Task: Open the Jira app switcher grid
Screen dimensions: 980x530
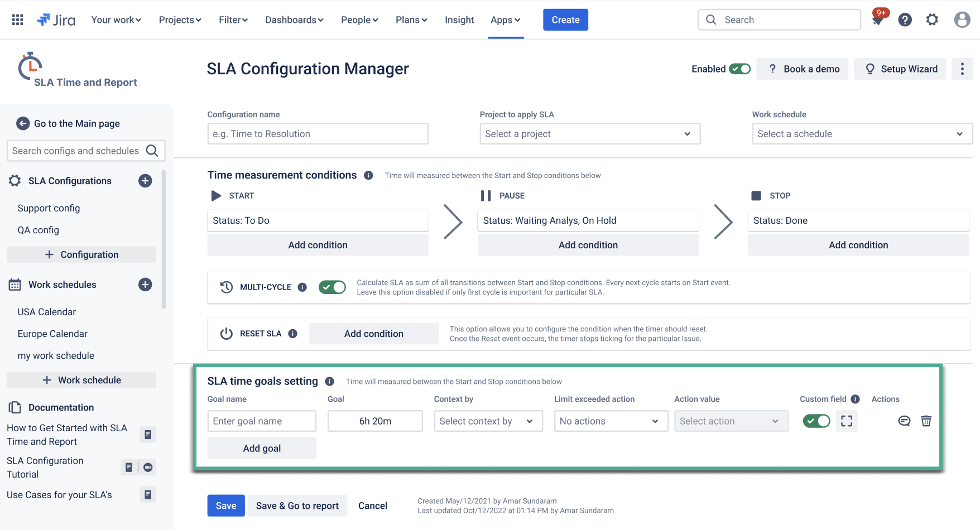Action: (x=17, y=20)
